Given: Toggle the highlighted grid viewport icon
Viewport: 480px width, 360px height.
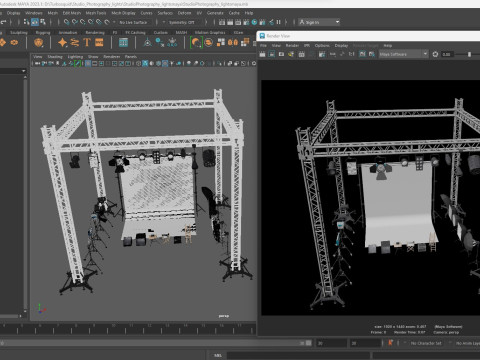Looking at the screenshot, I should [88, 63].
